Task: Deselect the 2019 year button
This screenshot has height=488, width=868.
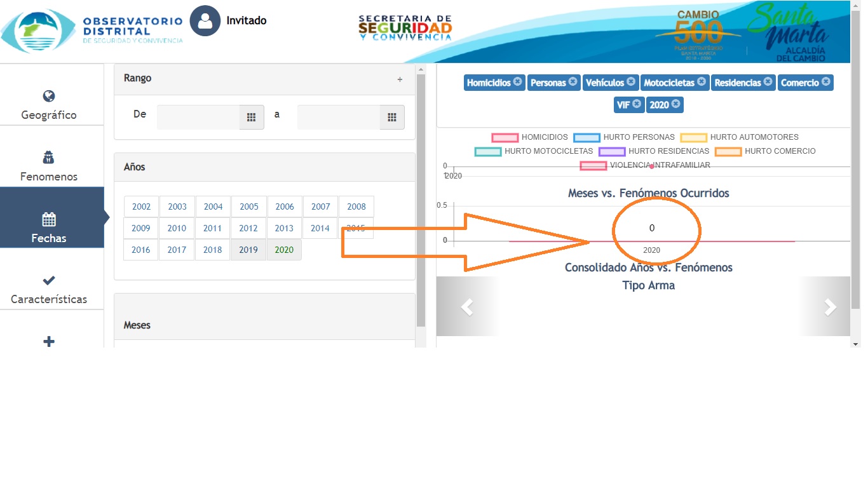Action: coord(248,250)
